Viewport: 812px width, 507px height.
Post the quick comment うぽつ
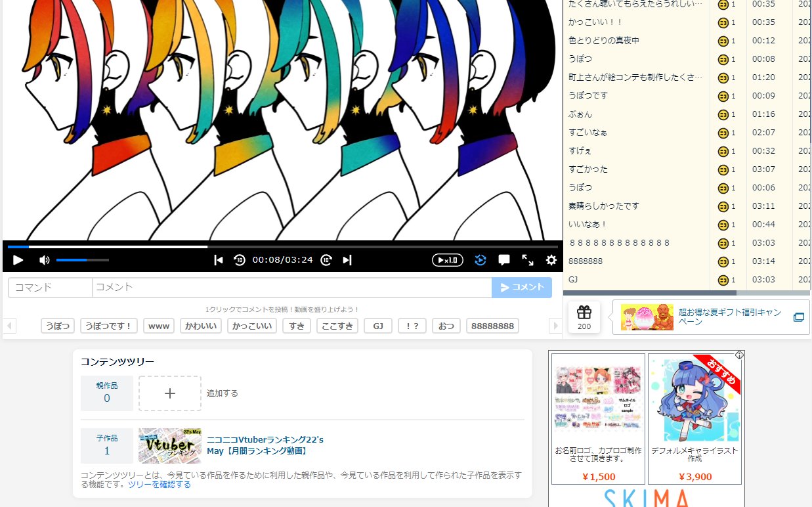tap(58, 326)
